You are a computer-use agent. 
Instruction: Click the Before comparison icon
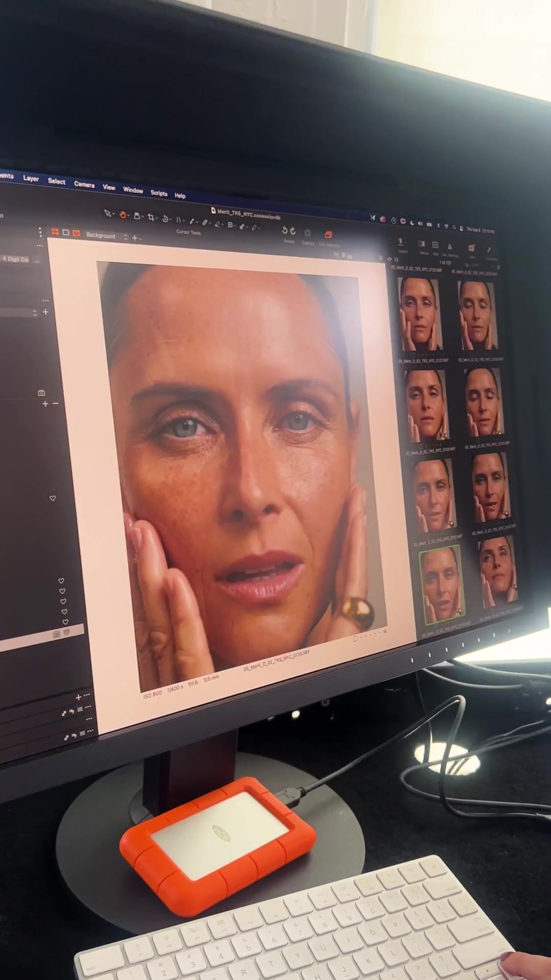[x=422, y=244]
